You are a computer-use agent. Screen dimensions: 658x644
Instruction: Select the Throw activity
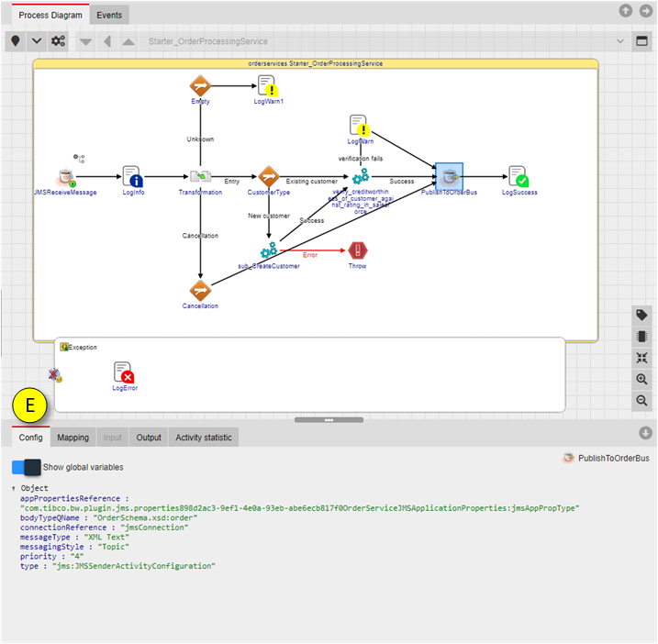tap(358, 250)
